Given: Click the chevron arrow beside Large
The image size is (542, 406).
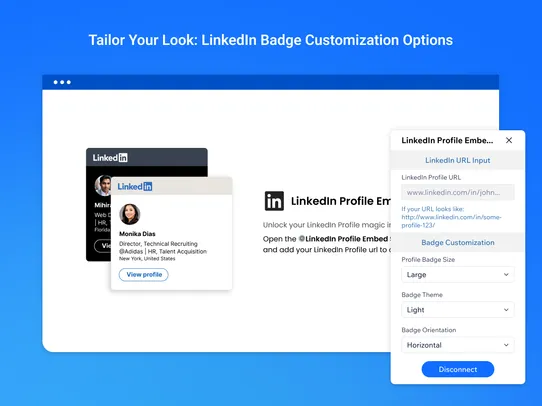Looking at the screenshot, I should (x=506, y=275).
